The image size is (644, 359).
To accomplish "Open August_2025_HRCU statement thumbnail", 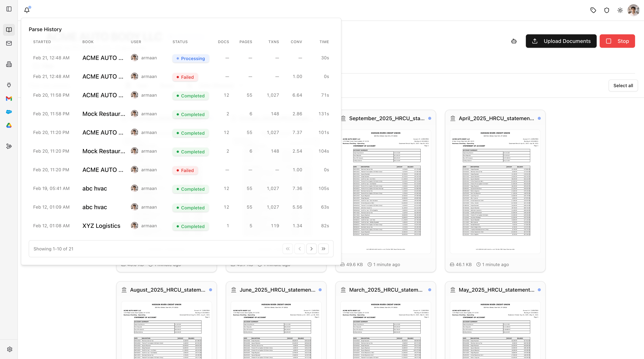I will (x=167, y=330).
